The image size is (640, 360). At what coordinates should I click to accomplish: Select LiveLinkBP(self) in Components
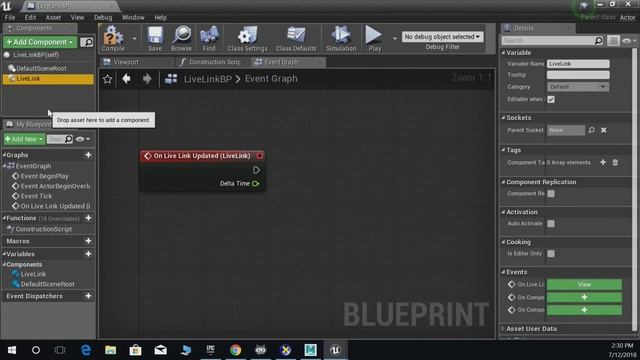36,55
